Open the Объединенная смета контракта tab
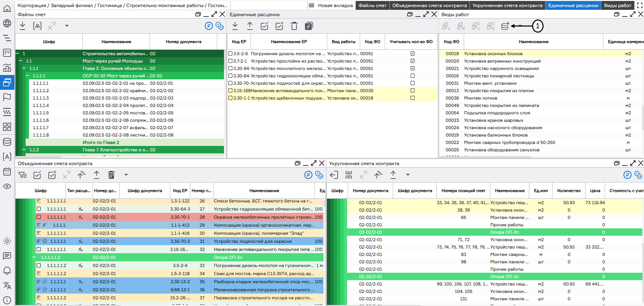 pyautogui.click(x=429, y=5)
